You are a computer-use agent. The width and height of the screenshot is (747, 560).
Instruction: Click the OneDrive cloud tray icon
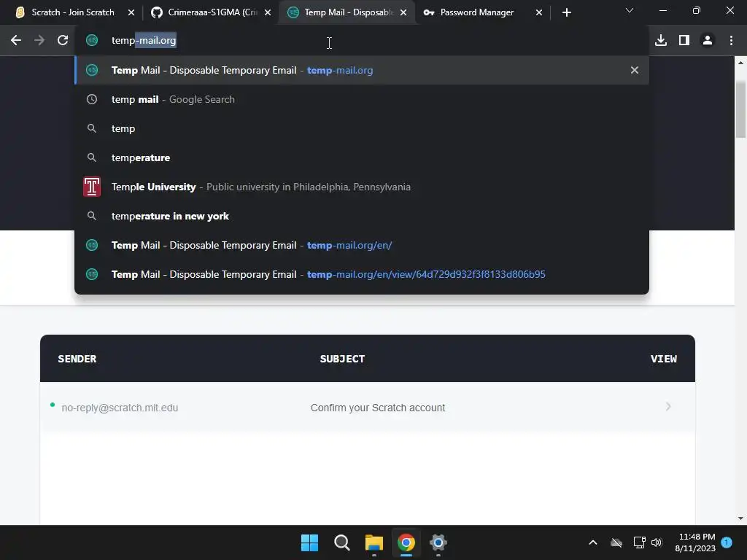(x=616, y=542)
